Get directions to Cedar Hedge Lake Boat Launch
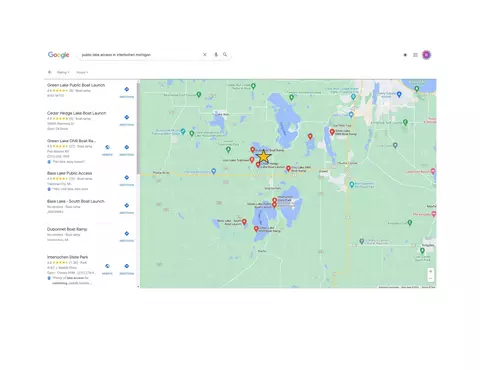This screenshot has width=480, height=370. coord(127,119)
